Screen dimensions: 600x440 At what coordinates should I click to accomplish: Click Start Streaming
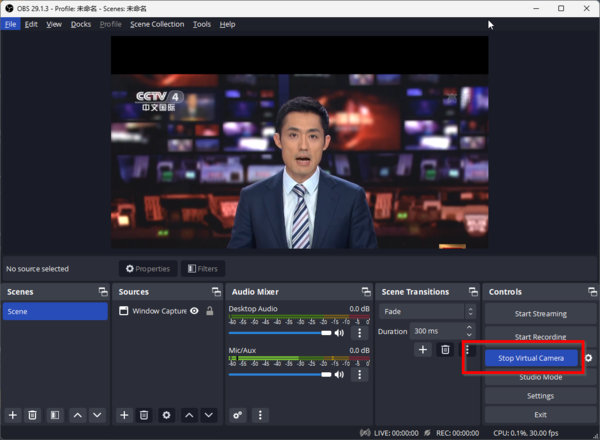pyautogui.click(x=540, y=314)
